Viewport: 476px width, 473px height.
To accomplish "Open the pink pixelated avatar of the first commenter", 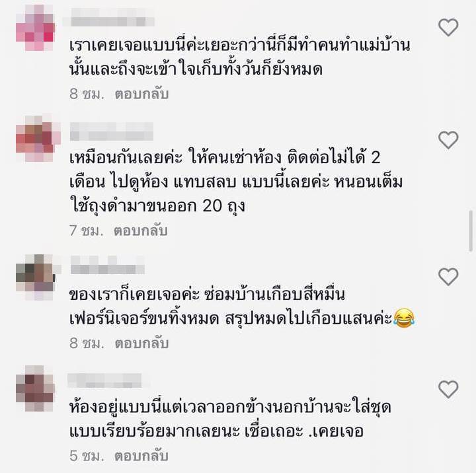I will point(36,28).
